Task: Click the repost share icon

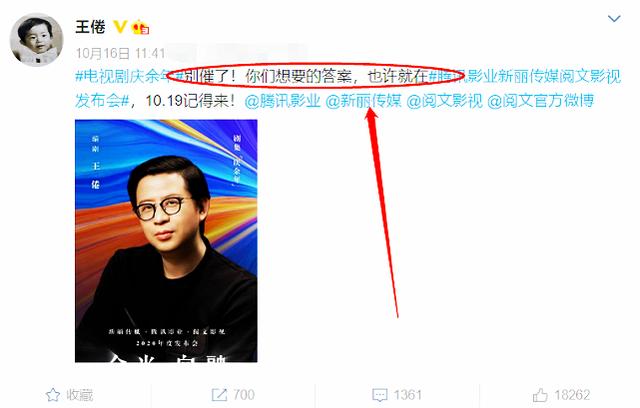Action: (219, 395)
